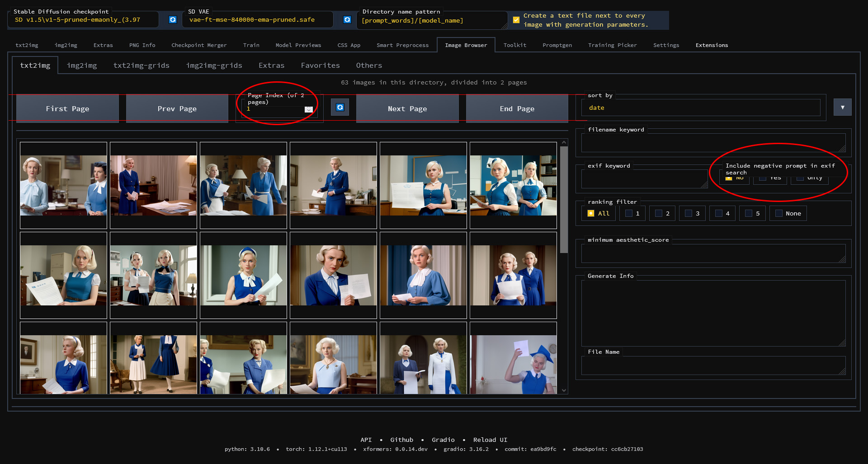The image size is (868, 464).
Task: Open the Checkpoint Merger tab
Action: click(199, 45)
